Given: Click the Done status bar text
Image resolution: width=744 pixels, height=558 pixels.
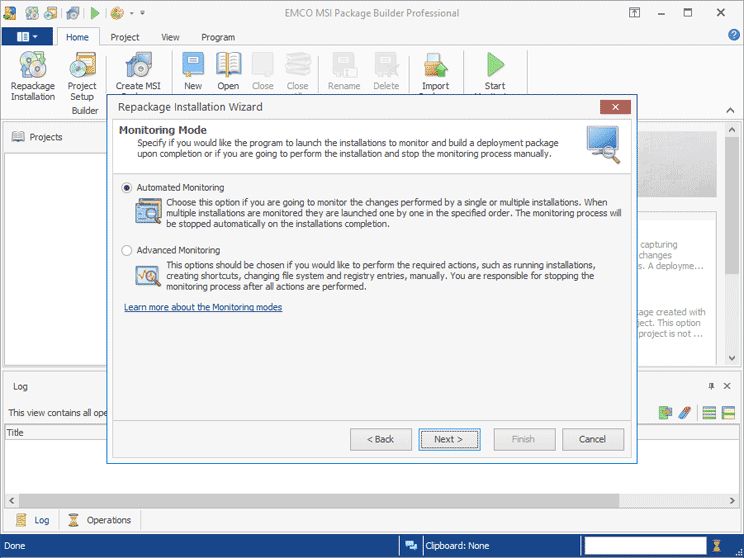Looking at the screenshot, I should (x=15, y=546).
